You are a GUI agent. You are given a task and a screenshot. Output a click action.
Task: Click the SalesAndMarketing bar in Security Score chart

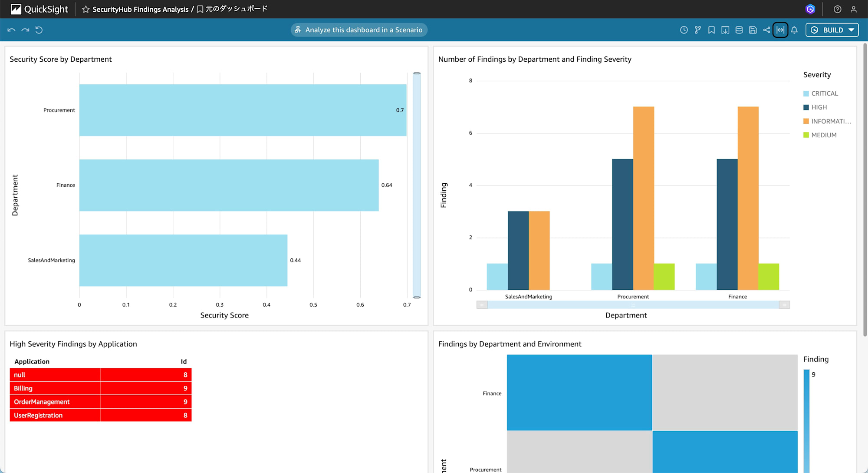click(x=183, y=260)
